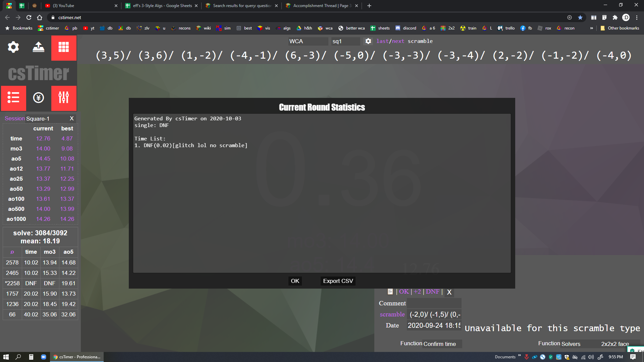The width and height of the screenshot is (644, 362).
Task: Select the *2258 DNF solve row
Action: (x=40, y=284)
